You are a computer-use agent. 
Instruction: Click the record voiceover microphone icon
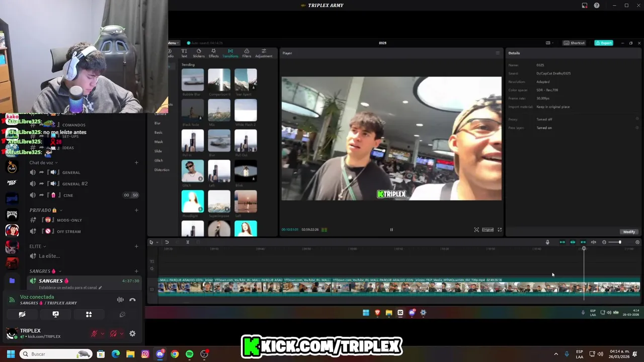tap(547, 242)
